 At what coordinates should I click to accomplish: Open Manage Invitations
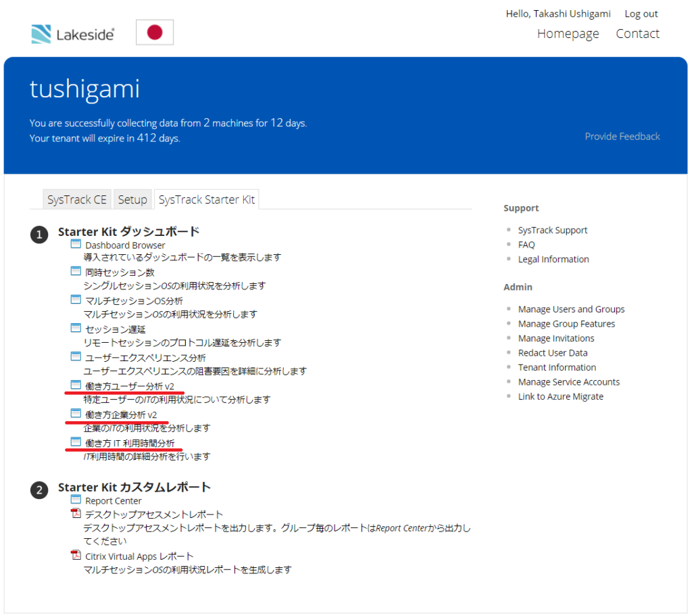556,338
